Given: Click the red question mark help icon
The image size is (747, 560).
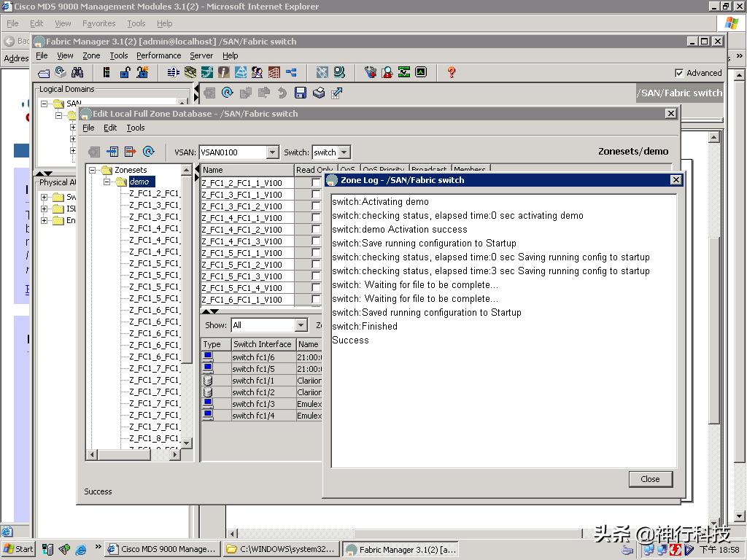Looking at the screenshot, I should pyautogui.click(x=451, y=72).
